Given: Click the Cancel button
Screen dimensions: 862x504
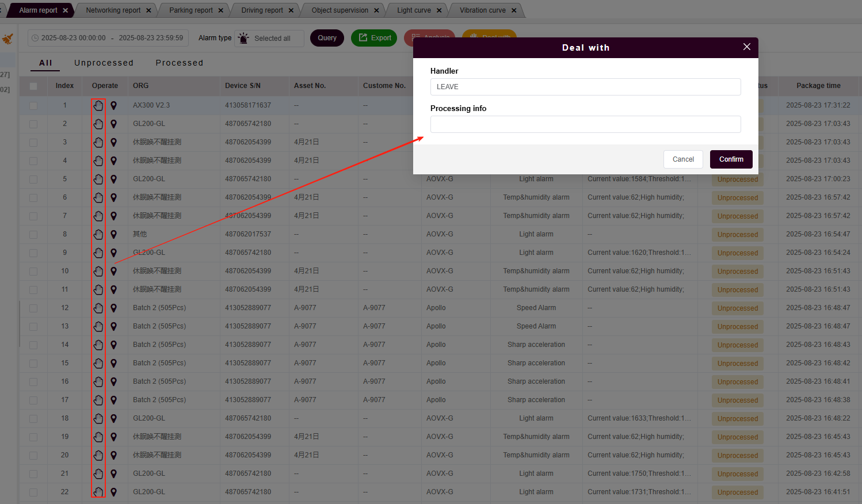Looking at the screenshot, I should point(683,159).
